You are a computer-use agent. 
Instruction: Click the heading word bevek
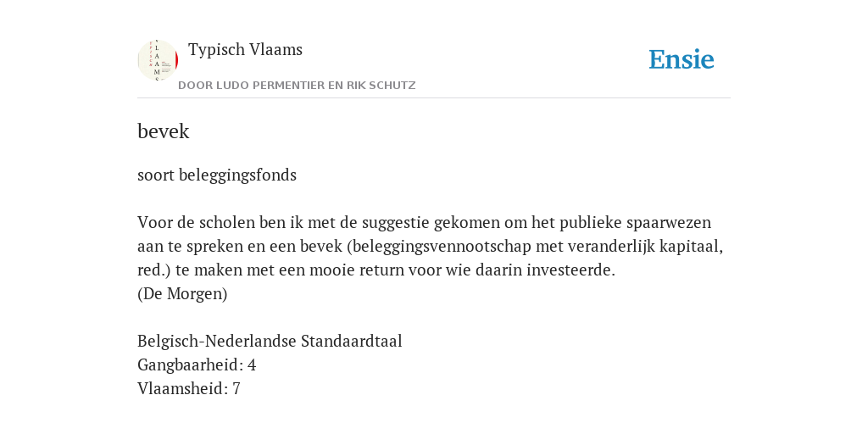click(164, 131)
